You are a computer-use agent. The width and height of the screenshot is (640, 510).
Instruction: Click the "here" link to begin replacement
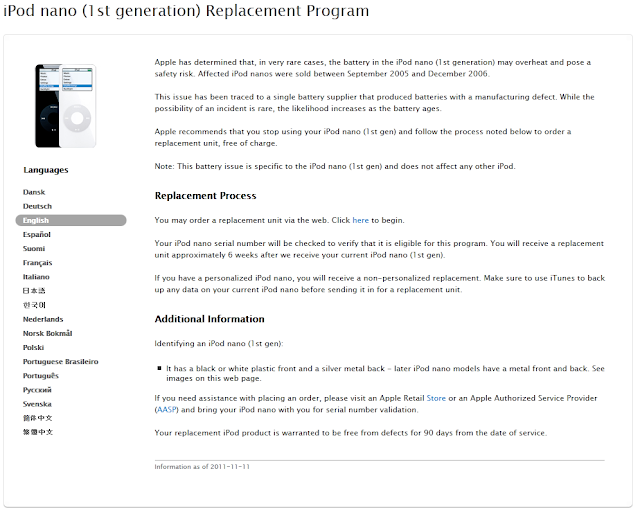[360, 220]
